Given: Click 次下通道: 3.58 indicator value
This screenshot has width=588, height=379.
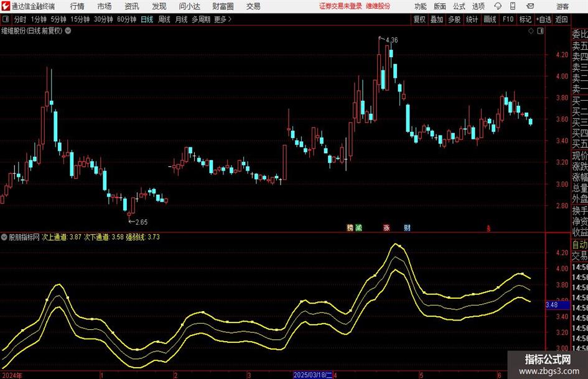Looking at the screenshot, I should point(103,236).
